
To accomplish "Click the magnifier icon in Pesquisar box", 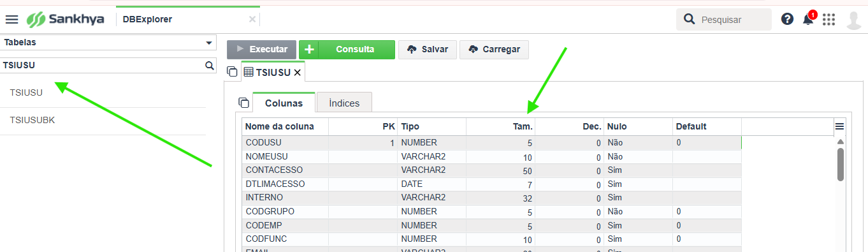I will 689,19.
